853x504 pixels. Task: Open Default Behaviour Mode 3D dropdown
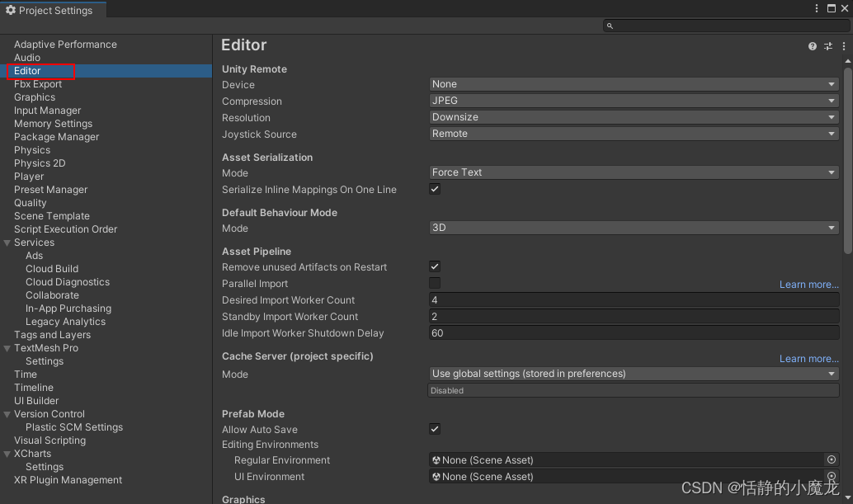634,228
